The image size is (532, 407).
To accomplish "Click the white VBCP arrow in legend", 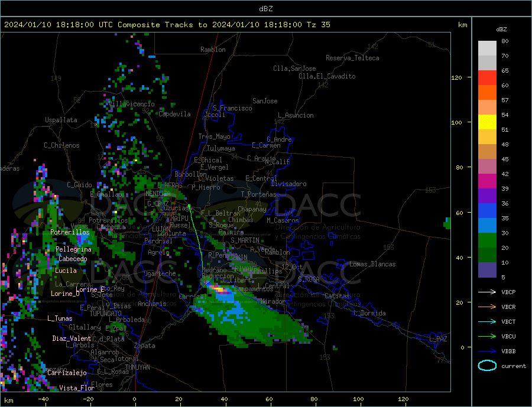I will pyautogui.click(x=488, y=292).
